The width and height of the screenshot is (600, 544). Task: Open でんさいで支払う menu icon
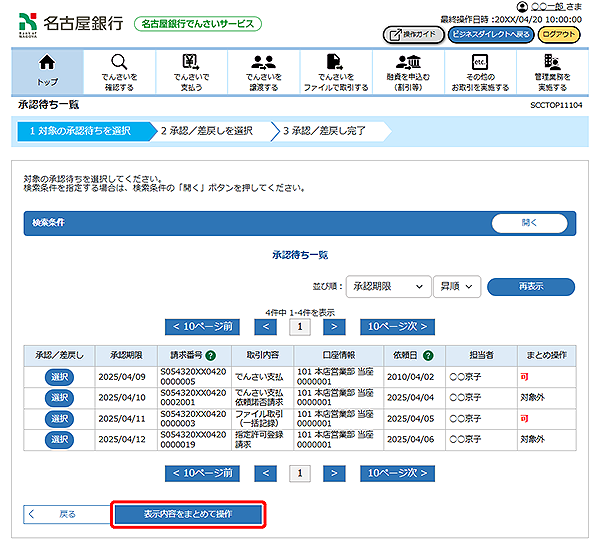[190, 62]
